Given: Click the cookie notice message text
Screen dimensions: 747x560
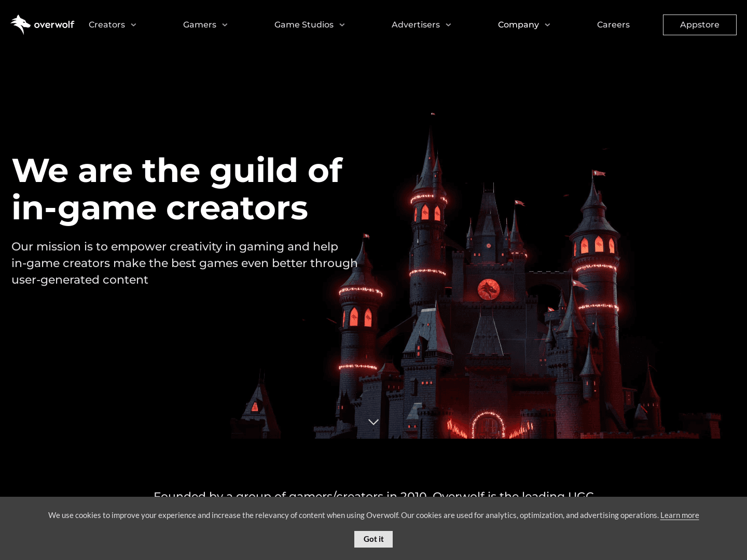Looking at the screenshot, I should coord(353,515).
